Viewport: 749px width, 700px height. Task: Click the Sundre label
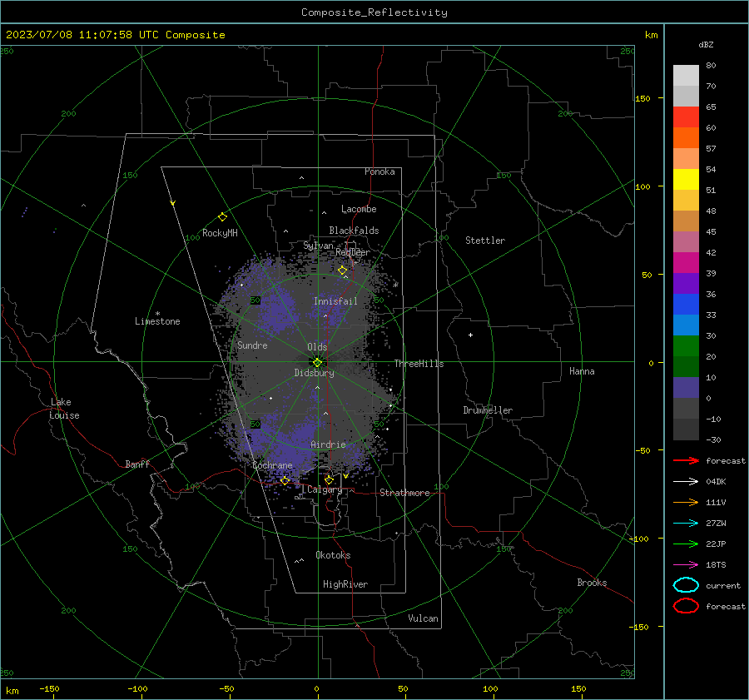[x=252, y=345]
